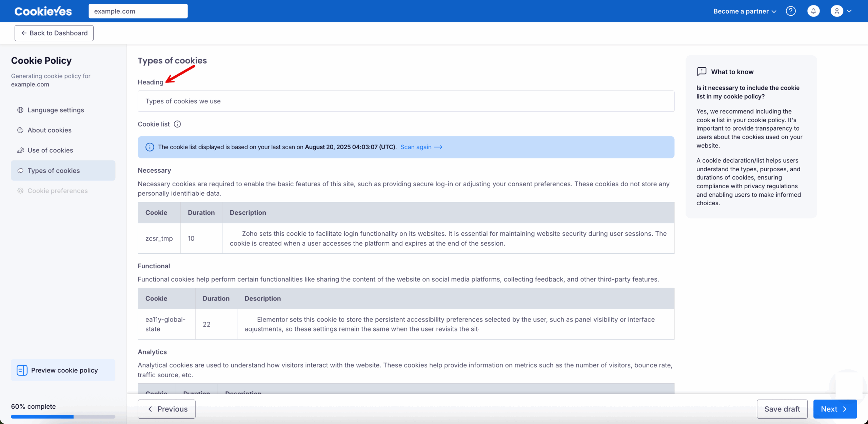Click the Cookie list info icon
The width and height of the screenshot is (868, 424).
pos(177,124)
